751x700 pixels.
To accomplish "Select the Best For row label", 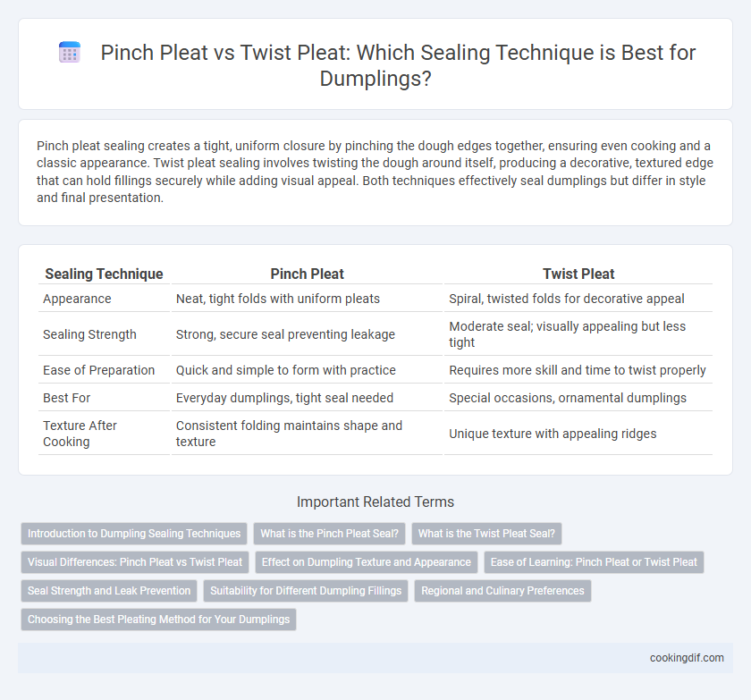I will tap(66, 398).
